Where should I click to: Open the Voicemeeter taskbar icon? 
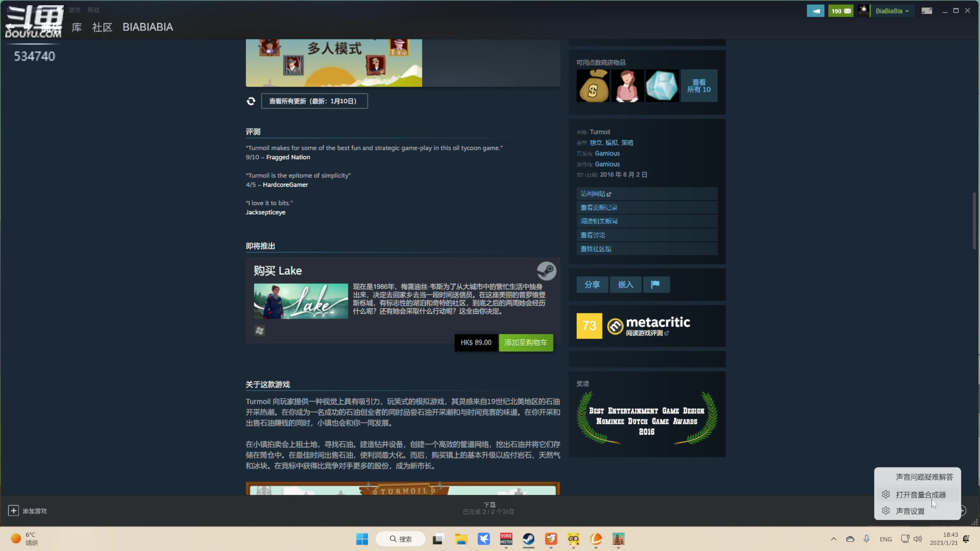point(506,539)
